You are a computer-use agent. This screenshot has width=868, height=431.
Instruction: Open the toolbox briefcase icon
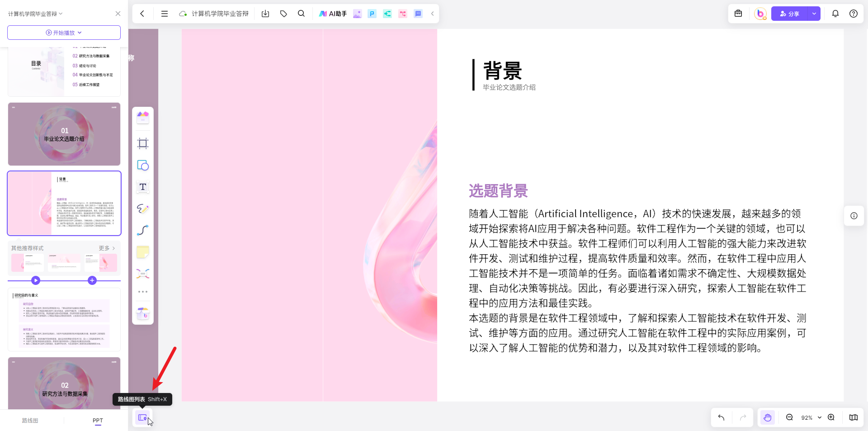738,14
